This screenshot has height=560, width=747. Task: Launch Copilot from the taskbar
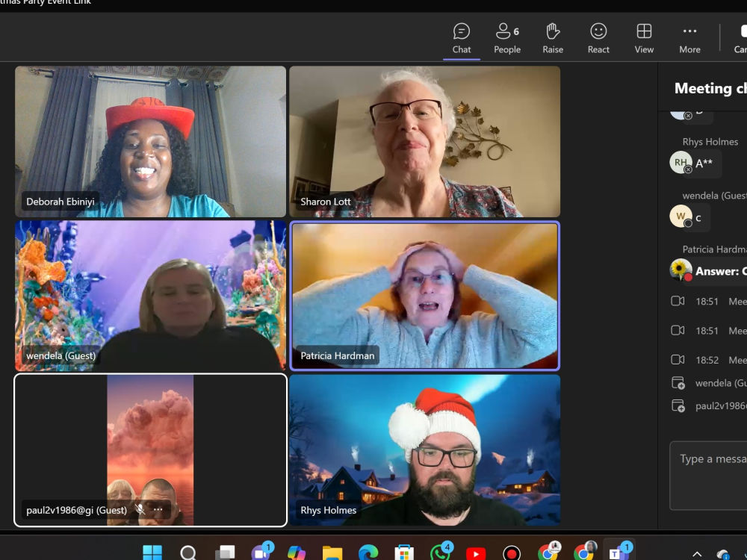tap(297, 553)
